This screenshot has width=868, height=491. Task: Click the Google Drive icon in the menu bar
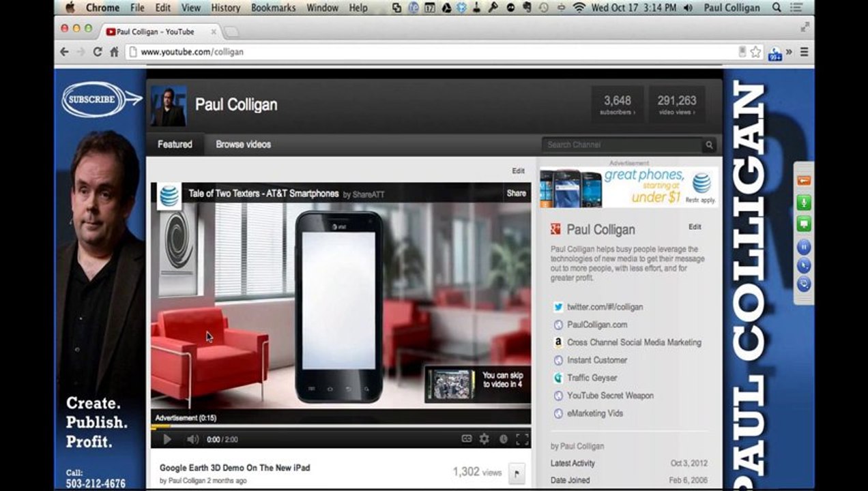(x=446, y=8)
